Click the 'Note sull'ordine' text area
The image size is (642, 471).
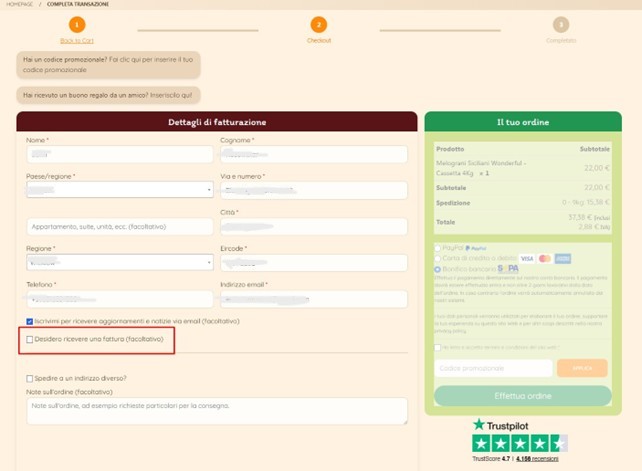pos(216,410)
